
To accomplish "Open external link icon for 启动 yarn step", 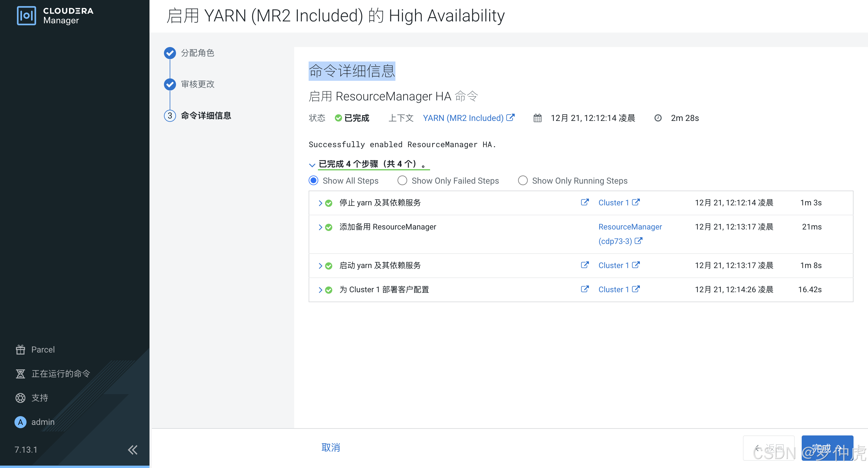I will [x=585, y=265].
